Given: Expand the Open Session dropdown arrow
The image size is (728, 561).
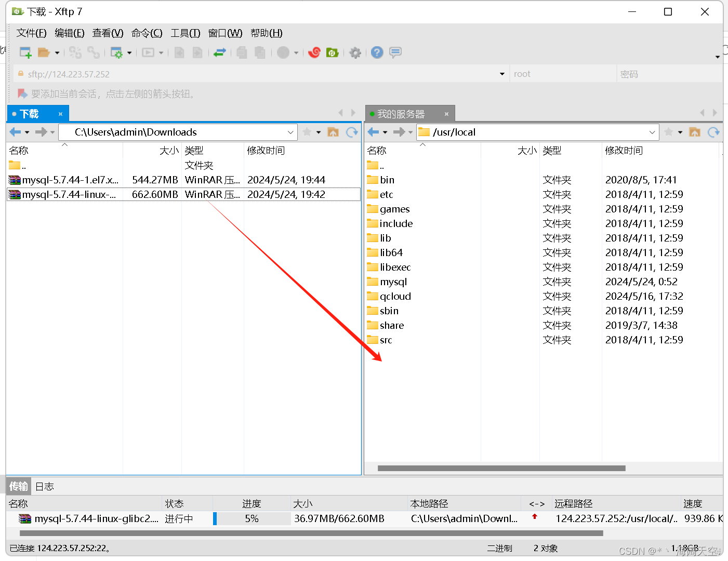Looking at the screenshot, I should coord(57,53).
